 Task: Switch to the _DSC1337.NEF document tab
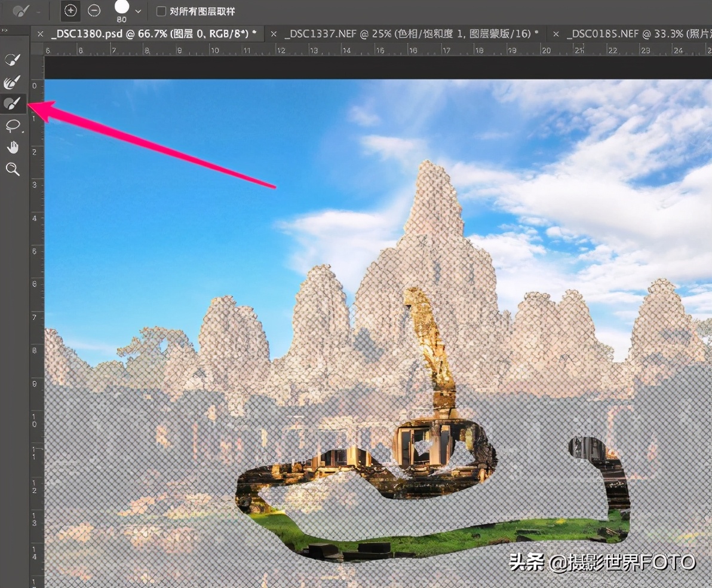pos(410,33)
